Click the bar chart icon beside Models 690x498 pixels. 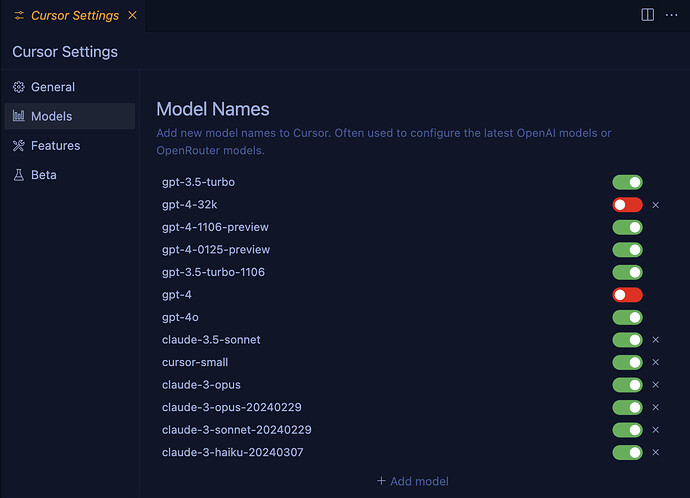pyautogui.click(x=18, y=116)
